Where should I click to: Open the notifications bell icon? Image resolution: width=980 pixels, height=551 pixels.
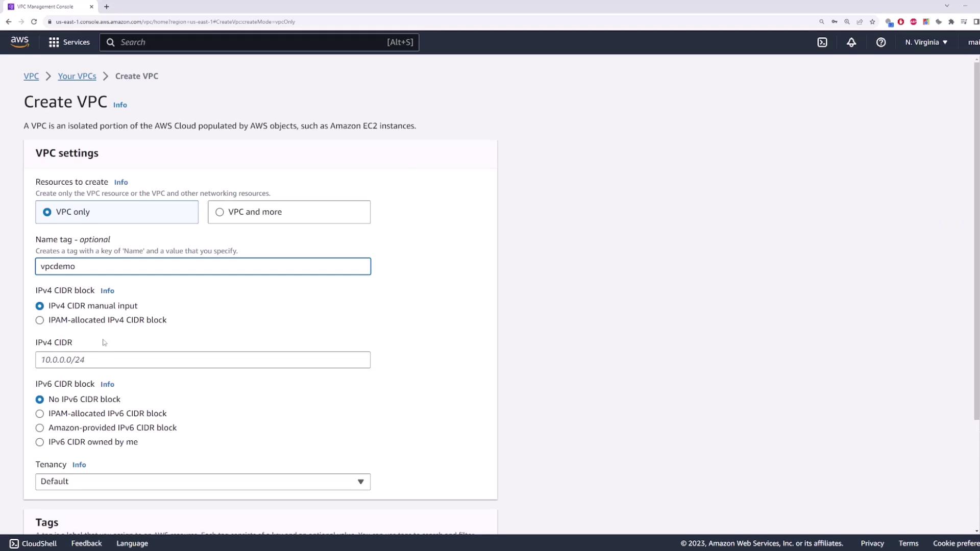pyautogui.click(x=851, y=42)
